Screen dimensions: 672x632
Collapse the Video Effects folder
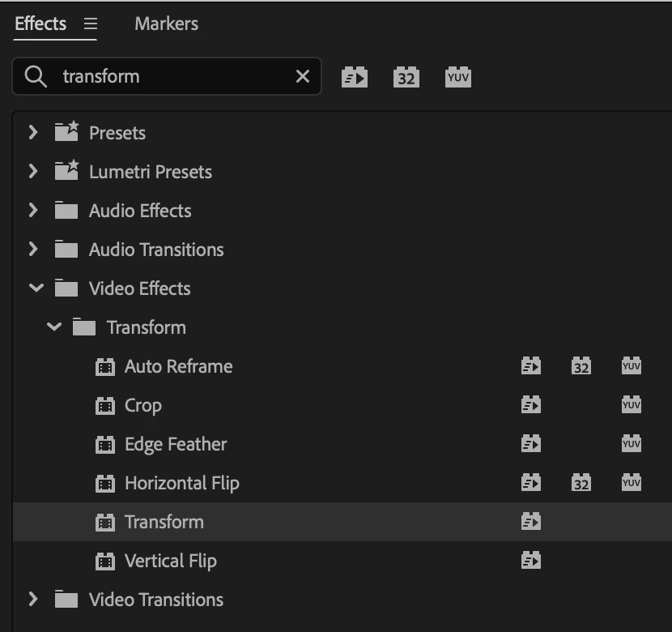[x=36, y=288]
